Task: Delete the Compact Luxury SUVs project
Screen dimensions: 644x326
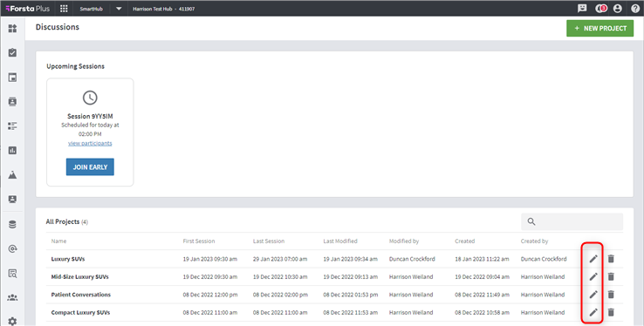Action: 611,312
